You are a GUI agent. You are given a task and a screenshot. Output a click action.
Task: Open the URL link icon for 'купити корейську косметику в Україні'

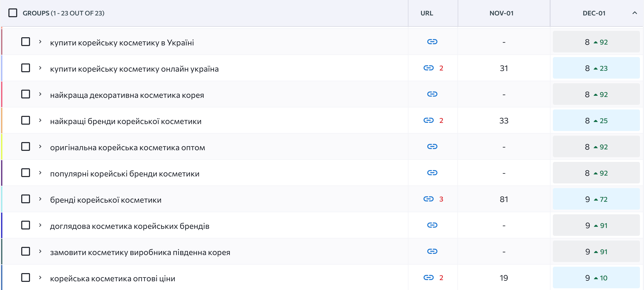click(x=433, y=42)
